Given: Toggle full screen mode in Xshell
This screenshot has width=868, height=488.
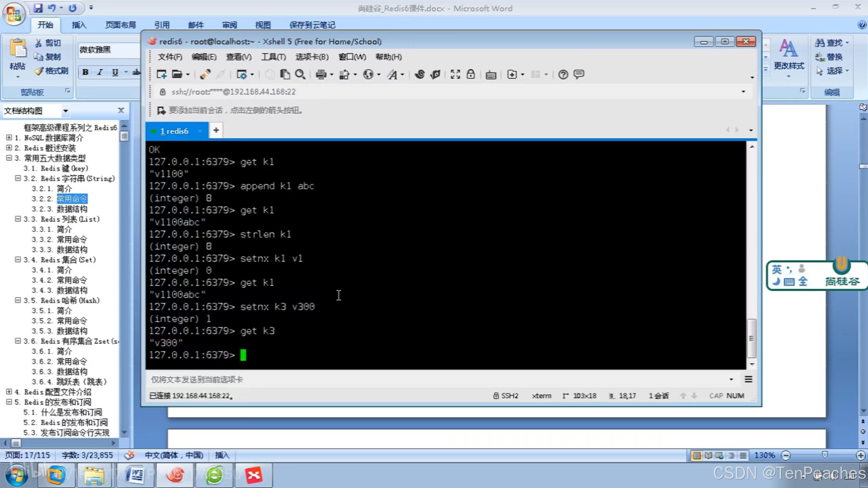Looking at the screenshot, I should [x=455, y=74].
